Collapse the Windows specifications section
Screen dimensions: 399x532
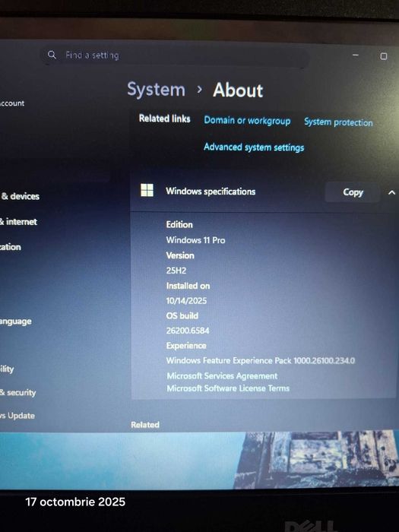point(391,193)
